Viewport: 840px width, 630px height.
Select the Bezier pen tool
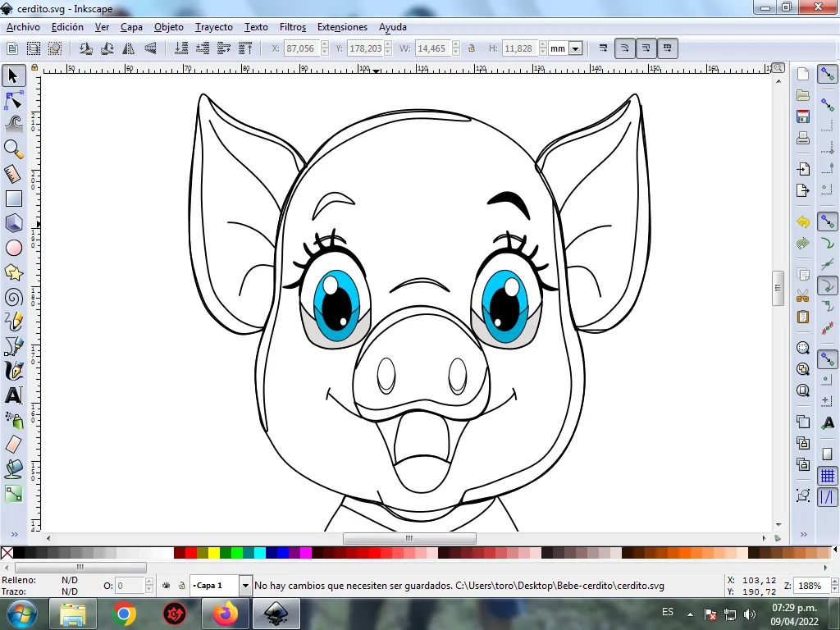pyautogui.click(x=13, y=347)
